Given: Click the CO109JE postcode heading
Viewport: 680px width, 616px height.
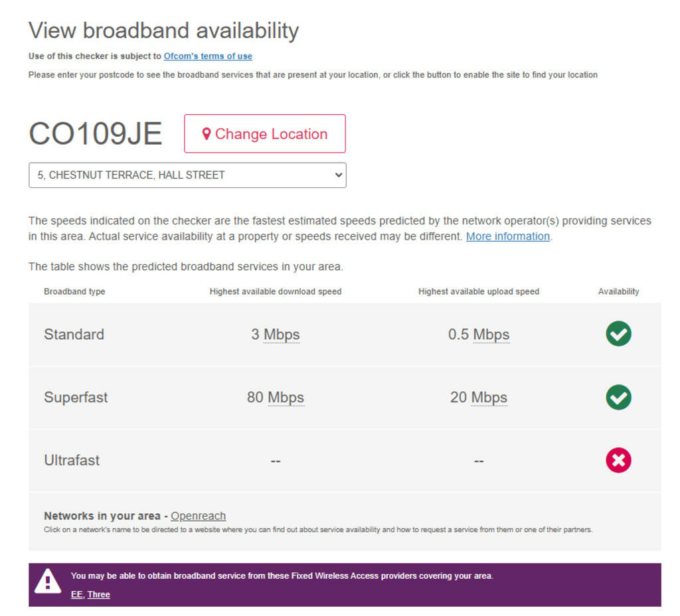Looking at the screenshot, I should [96, 133].
